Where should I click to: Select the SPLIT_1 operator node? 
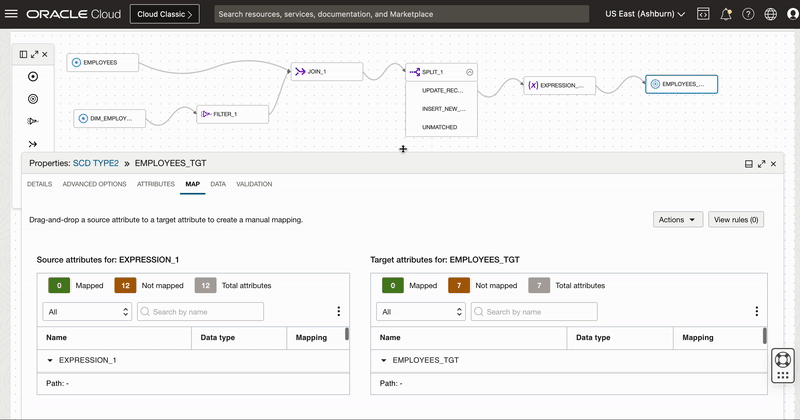coord(441,72)
